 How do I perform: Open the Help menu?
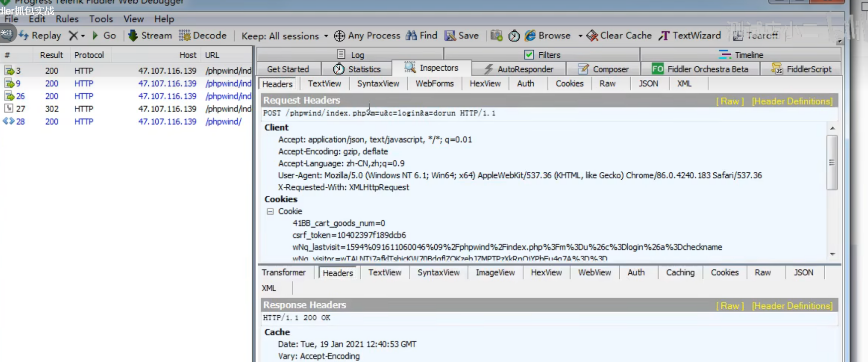164,19
